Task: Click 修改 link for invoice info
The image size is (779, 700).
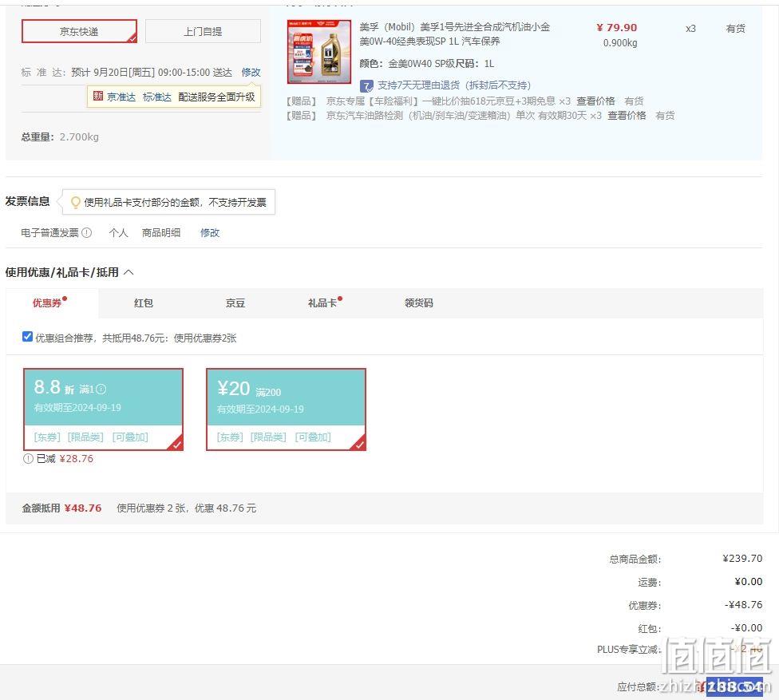Action: click(x=210, y=232)
